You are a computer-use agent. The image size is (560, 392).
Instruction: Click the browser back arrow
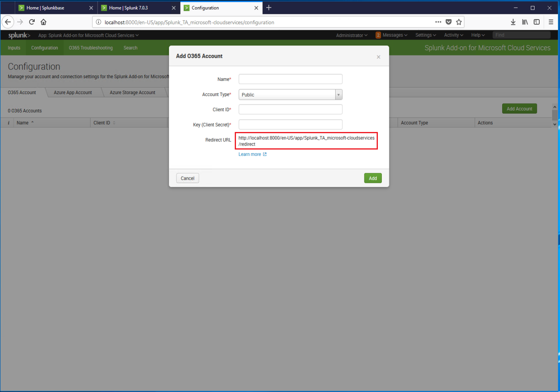(x=8, y=22)
